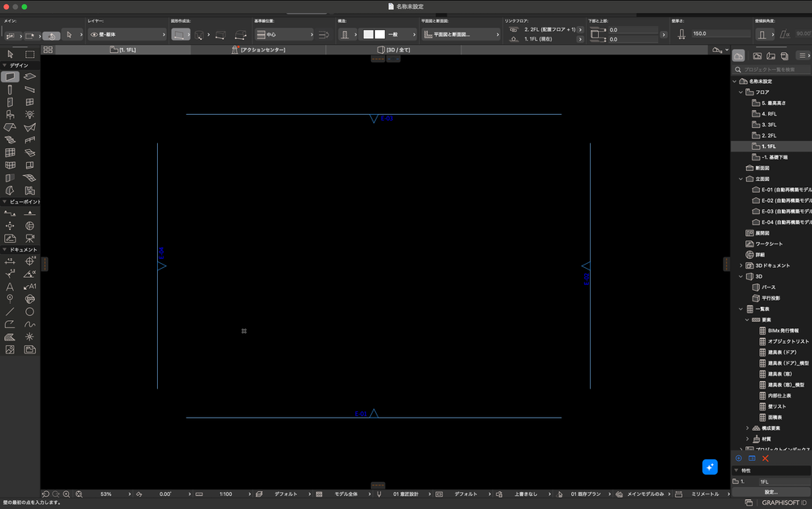Choose the Column tool icon
The image size is (812, 509).
click(10, 90)
